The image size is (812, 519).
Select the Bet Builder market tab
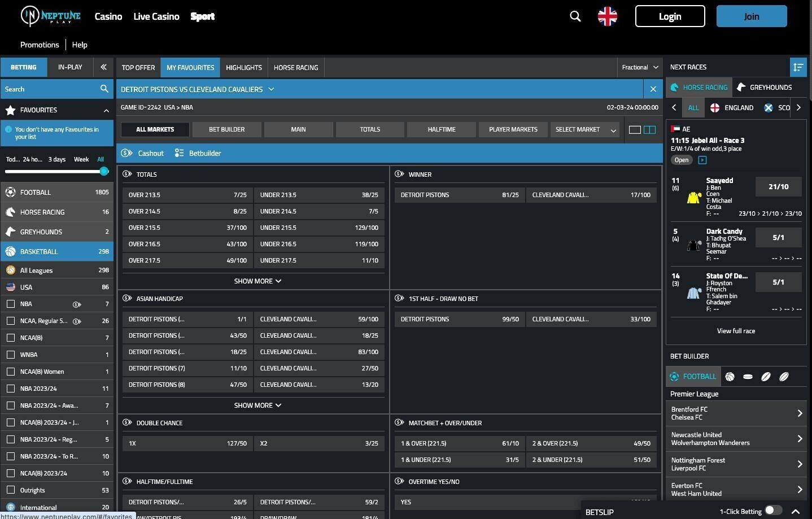[x=227, y=129]
